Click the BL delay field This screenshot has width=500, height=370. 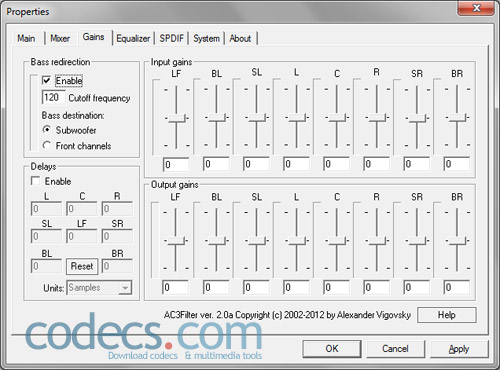(x=46, y=266)
